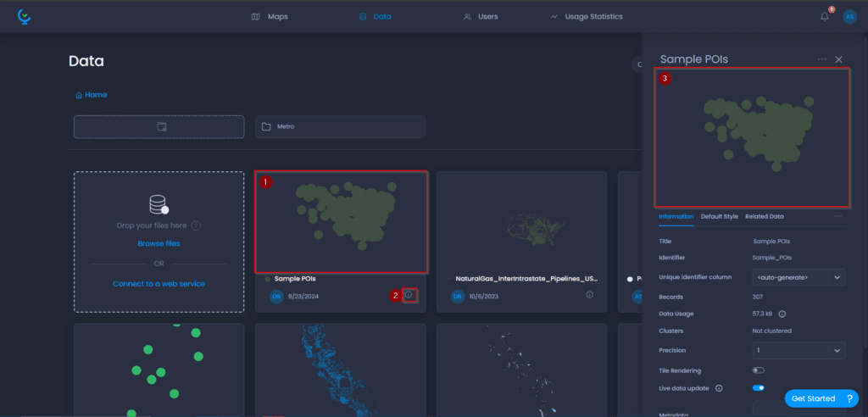Click the Get Started button

click(x=821, y=398)
